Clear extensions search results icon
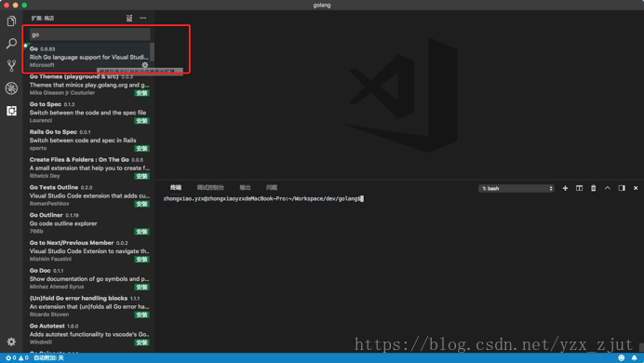Image resolution: width=644 pixels, height=363 pixels. tap(129, 18)
